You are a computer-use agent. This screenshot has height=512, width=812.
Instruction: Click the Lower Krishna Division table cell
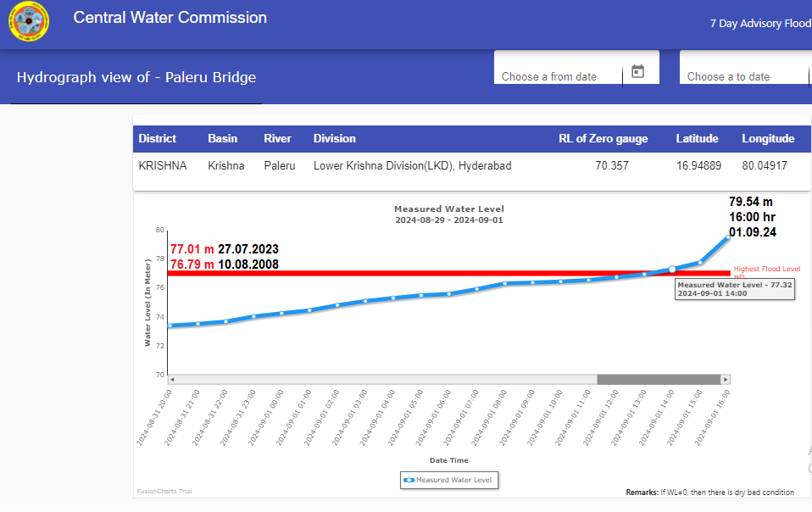[x=412, y=166]
